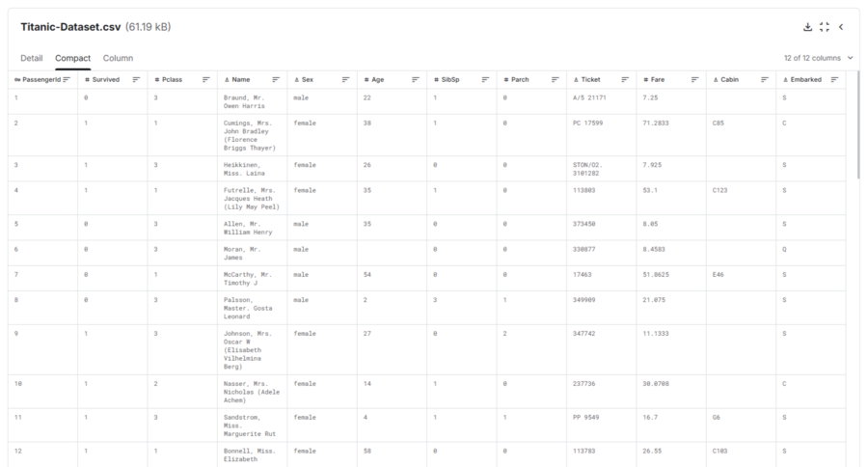Switch to the Detail tab

[32, 58]
